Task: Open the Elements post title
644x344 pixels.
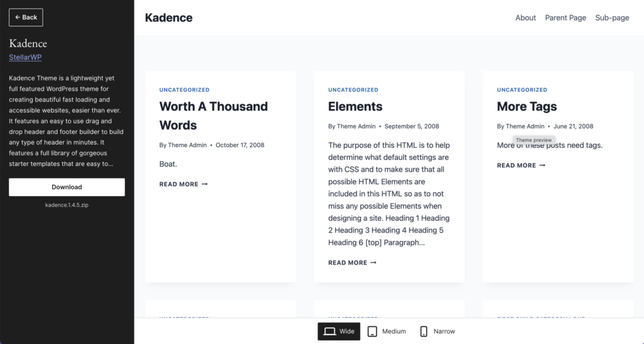Action: tap(355, 106)
